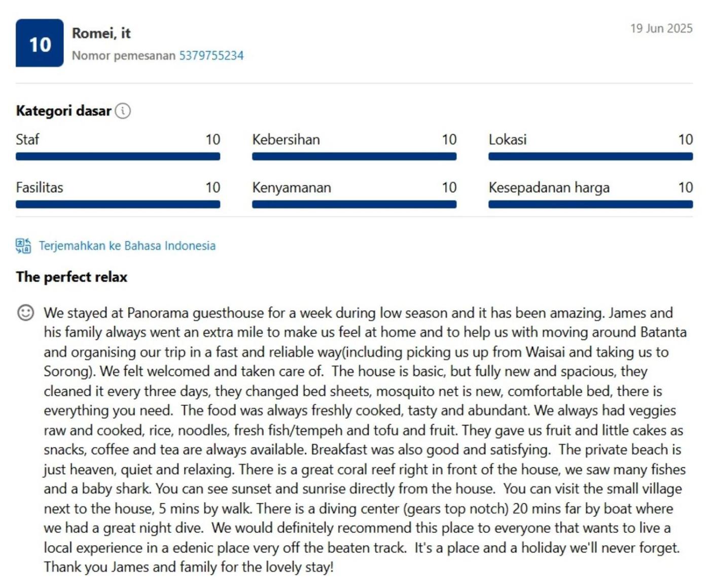Click the translate icon
Image resolution: width=710 pixels, height=588 pixels.
pos(23,246)
